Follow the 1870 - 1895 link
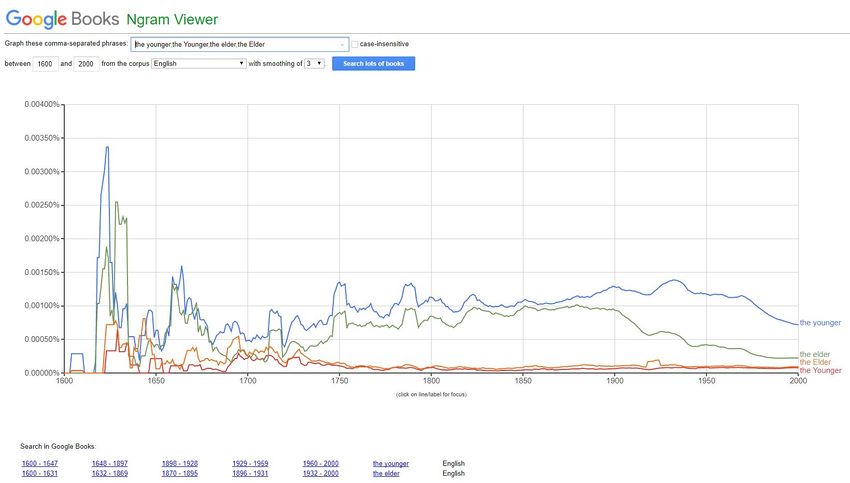Screen dimensions: 850x483 178,473
